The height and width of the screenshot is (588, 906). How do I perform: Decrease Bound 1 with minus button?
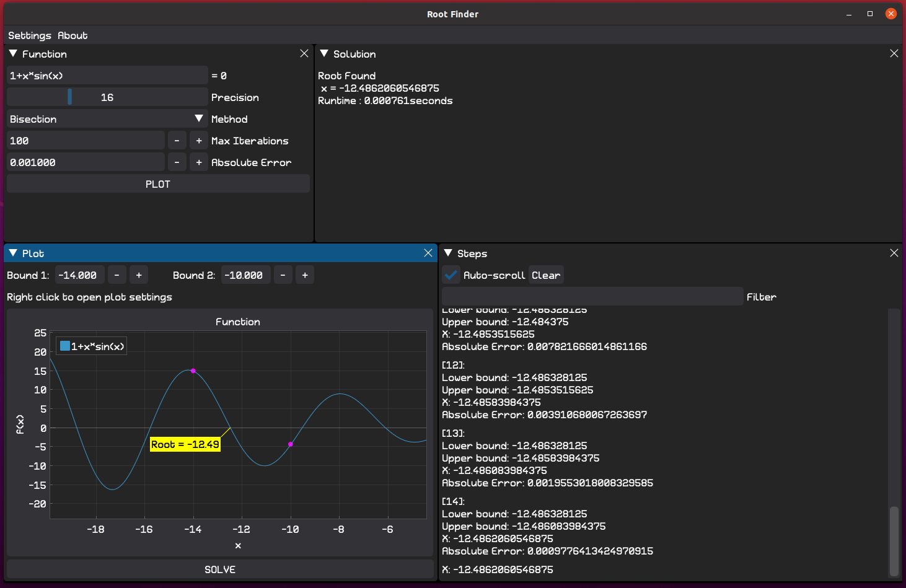click(117, 275)
